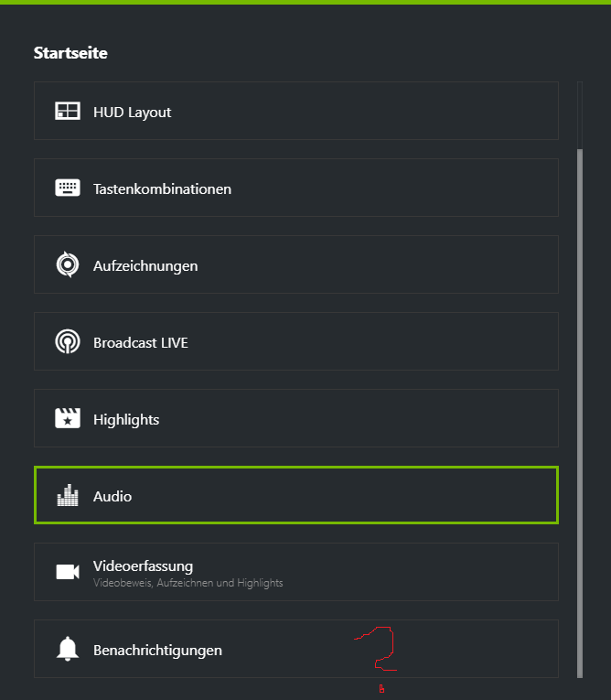Open Videoerfassung settings

pyautogui.click(x=296, y=572)
